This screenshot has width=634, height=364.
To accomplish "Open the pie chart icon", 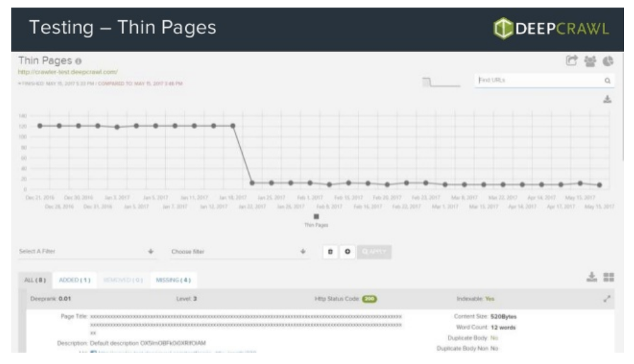I will 608,61.
